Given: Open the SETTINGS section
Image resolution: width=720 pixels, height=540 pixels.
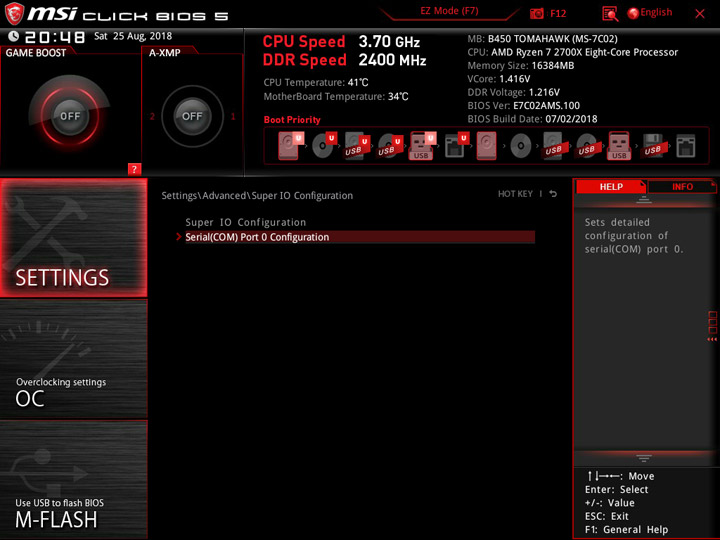Looking at the screenshot, I should [x=73, y=237].
